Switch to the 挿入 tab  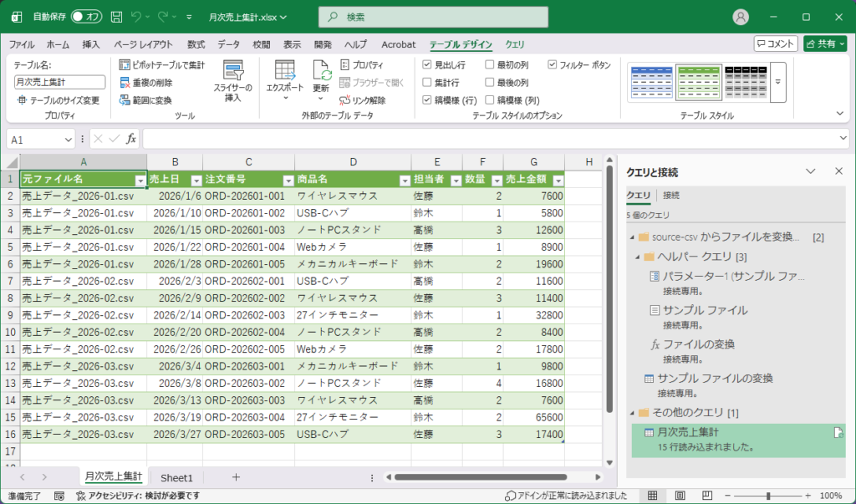point(91,44)
